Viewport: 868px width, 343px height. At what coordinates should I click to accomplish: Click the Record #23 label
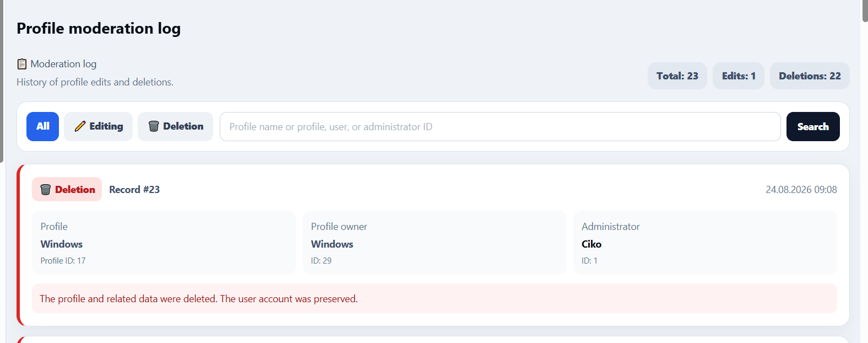(134, 190)
